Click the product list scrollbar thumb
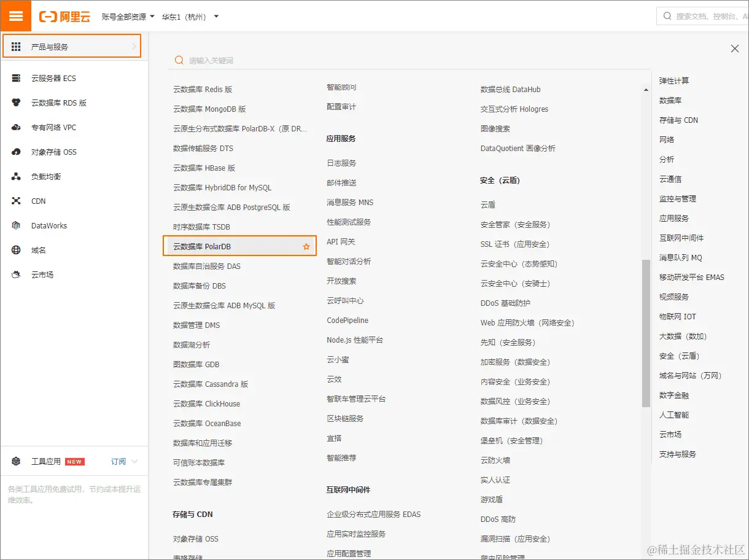Viewport: 749px width, 560px height. click(646, 333)
